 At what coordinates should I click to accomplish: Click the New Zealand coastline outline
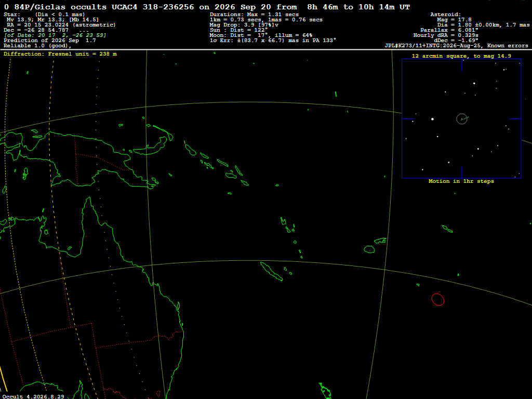325,390
